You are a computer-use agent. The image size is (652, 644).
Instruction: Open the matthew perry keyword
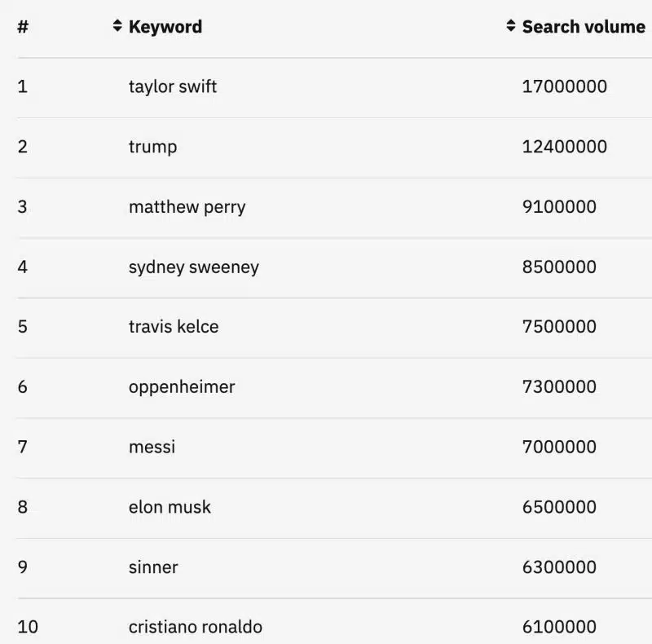pos(187,207)
